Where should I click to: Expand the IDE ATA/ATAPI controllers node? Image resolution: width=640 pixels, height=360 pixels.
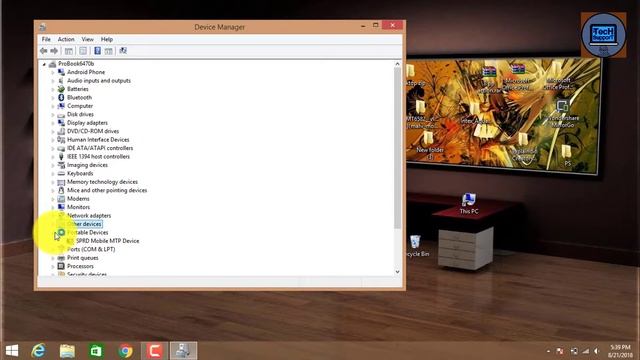(x=53, y=148)
